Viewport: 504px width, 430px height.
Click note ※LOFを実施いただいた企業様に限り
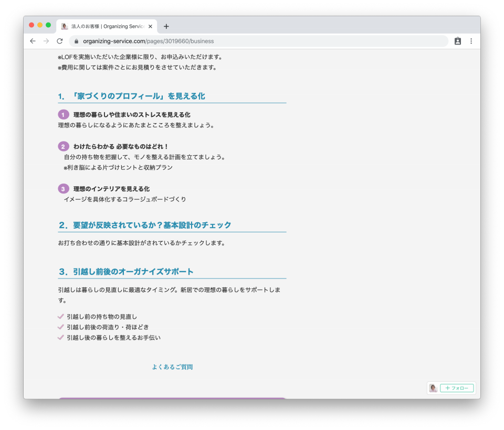(140, 57)
